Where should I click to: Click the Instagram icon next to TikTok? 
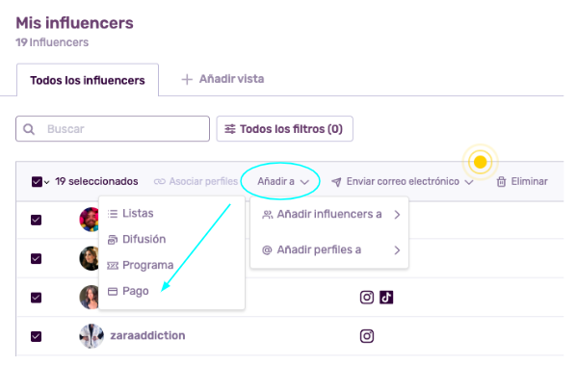click(x=367, y=298)
